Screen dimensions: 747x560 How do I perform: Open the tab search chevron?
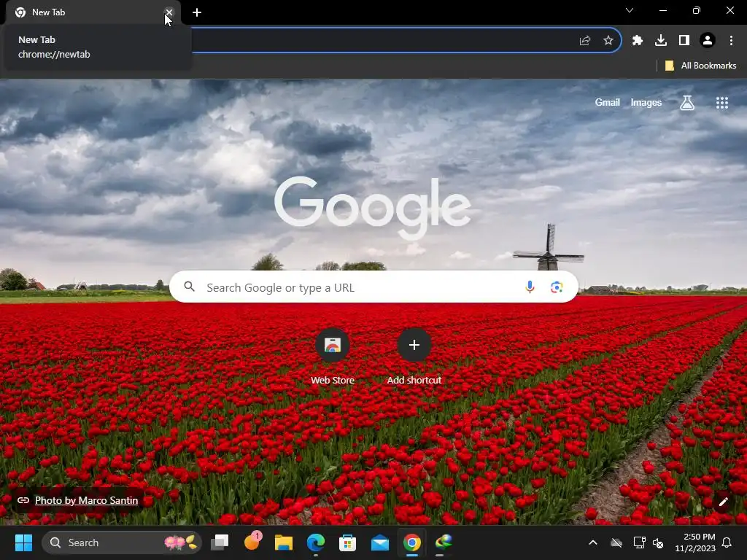click(630, 10)
